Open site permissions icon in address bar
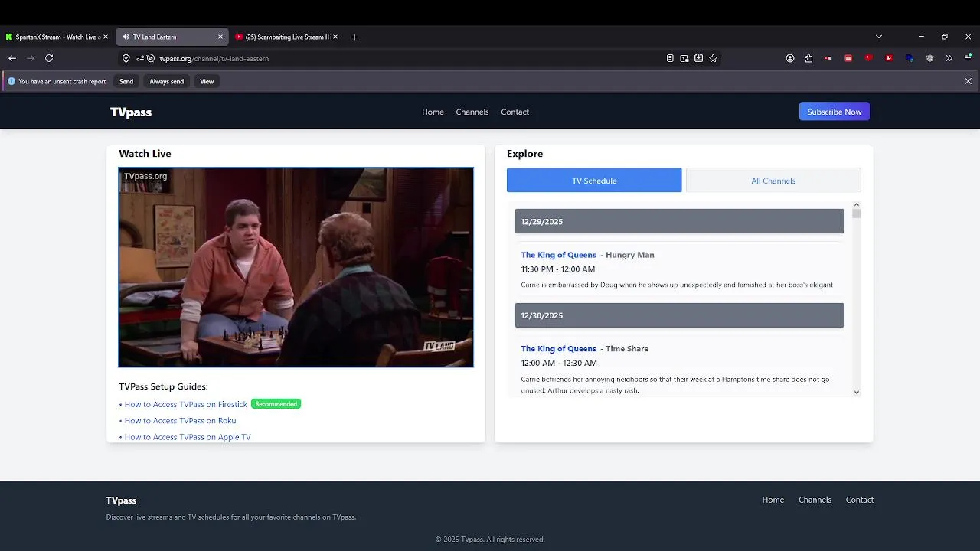This screenshot has height=551, width=980. click(x=140, y=58)
